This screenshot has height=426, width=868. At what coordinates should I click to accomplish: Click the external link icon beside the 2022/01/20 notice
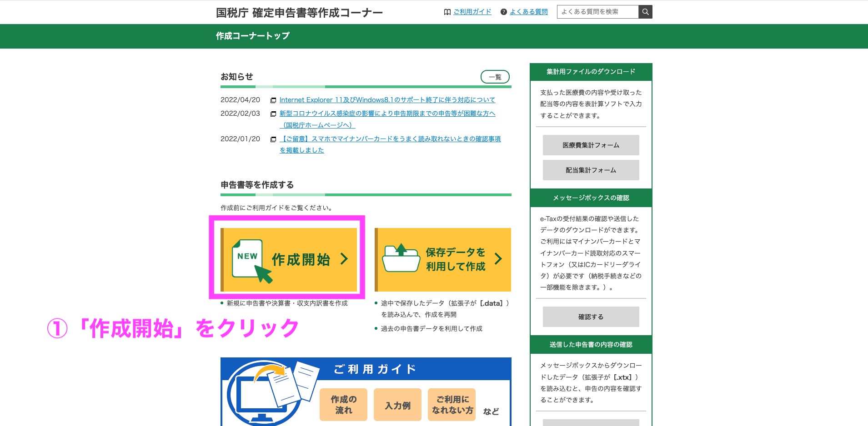(x=273, y=139)
